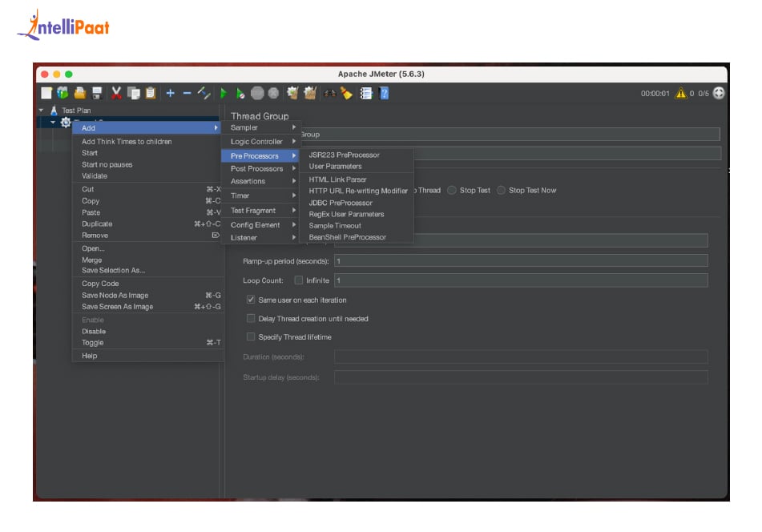This screenshot has height=532, width=762.
Task: Uncheck Same user on each iteration
Action: tap(251, 300)
